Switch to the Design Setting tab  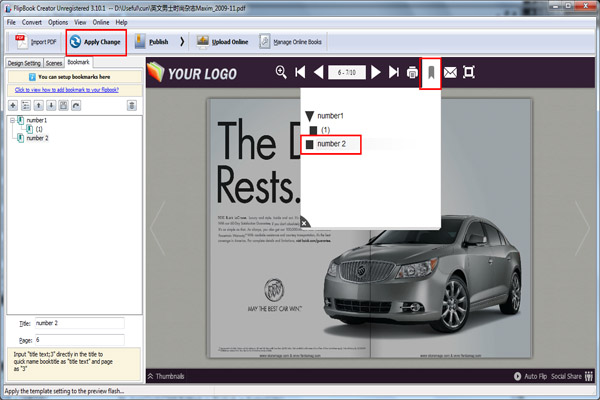24,63
